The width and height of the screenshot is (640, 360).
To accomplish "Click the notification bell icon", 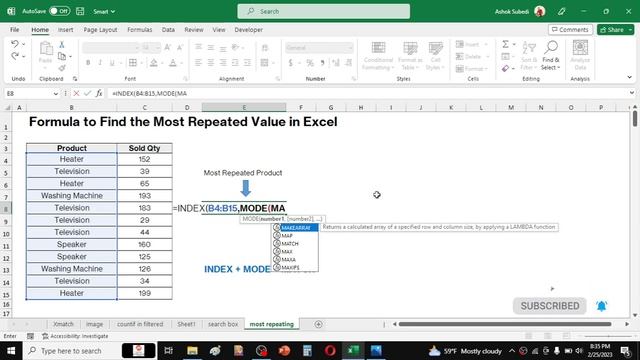I will (601, 306).
